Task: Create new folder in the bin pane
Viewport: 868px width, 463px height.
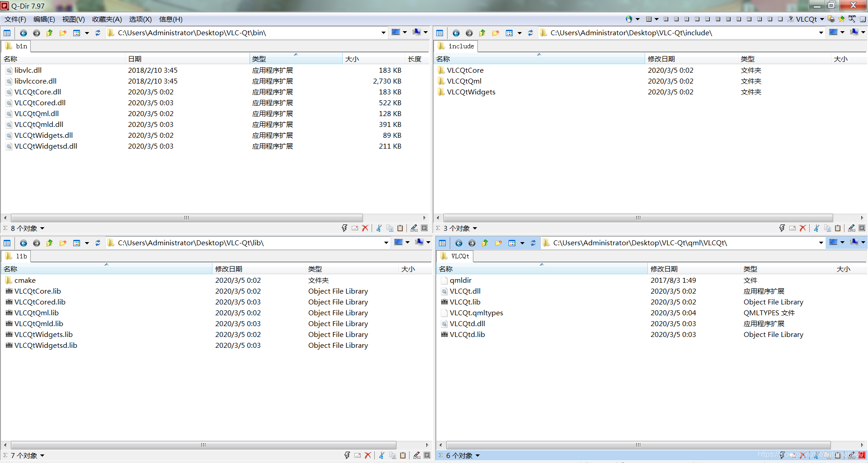Action: click(x=63, y=33)
